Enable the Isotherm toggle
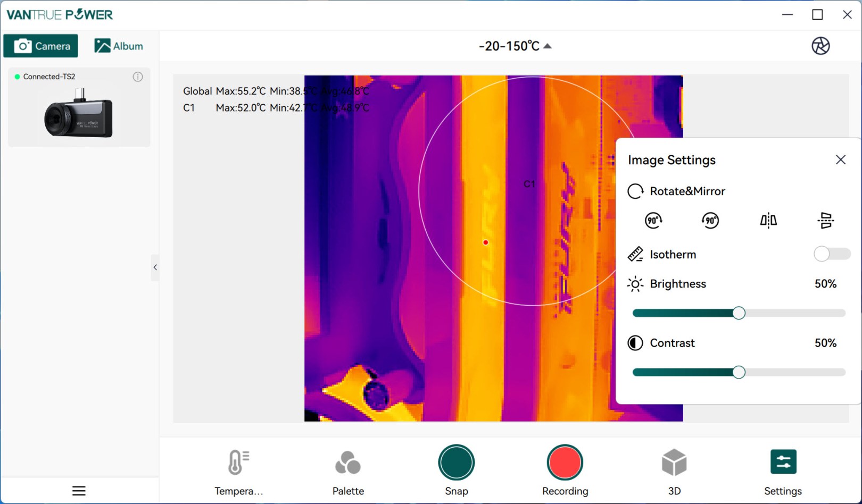Viewport: 862px width, 504px height. 832,254
